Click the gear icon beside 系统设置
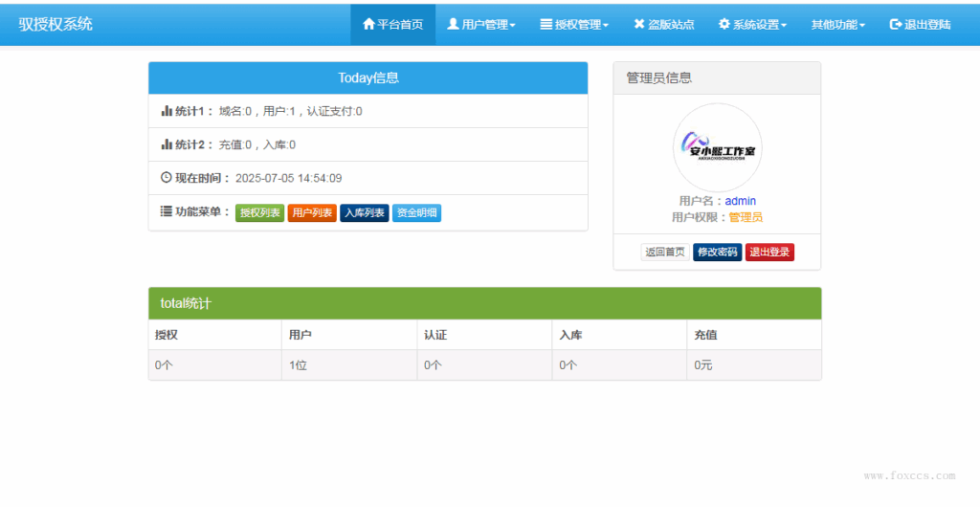Screen dimensions: 980x507 pyautogui.click(x=724, y=24)
